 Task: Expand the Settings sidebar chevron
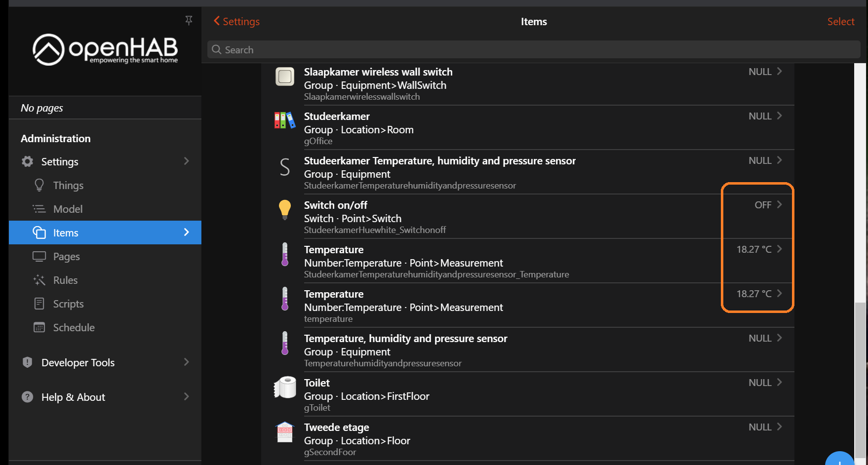click(x=186, y=161)
